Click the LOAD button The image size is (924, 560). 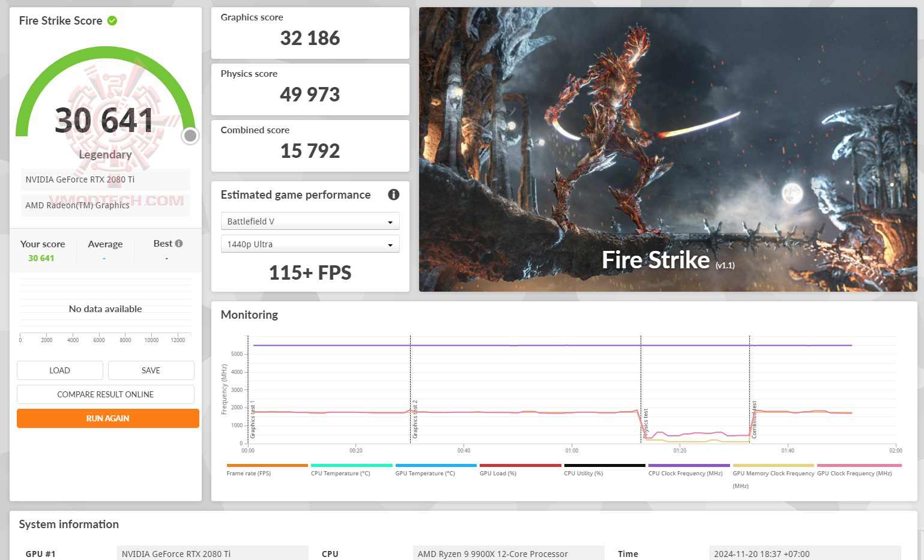(59, 370)
